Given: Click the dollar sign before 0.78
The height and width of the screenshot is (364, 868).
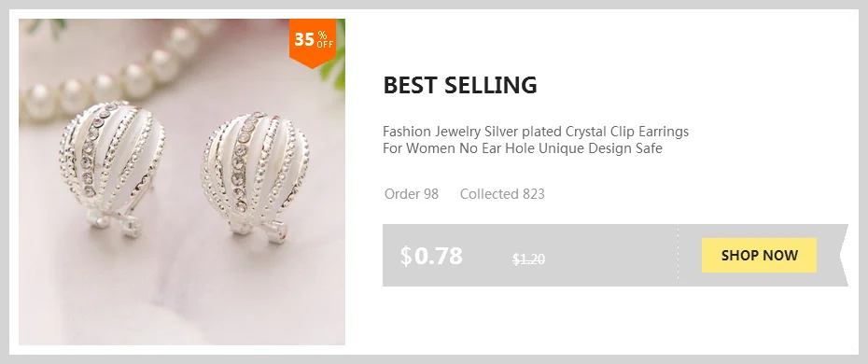Looking at the screenshot, I should coord(406,256).
